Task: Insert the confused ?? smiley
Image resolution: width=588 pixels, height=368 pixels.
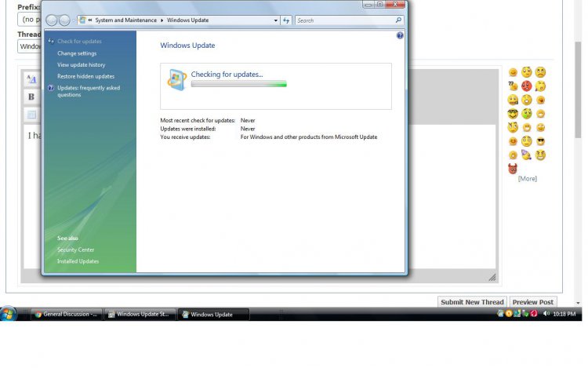Action: [x=513, y=86]
